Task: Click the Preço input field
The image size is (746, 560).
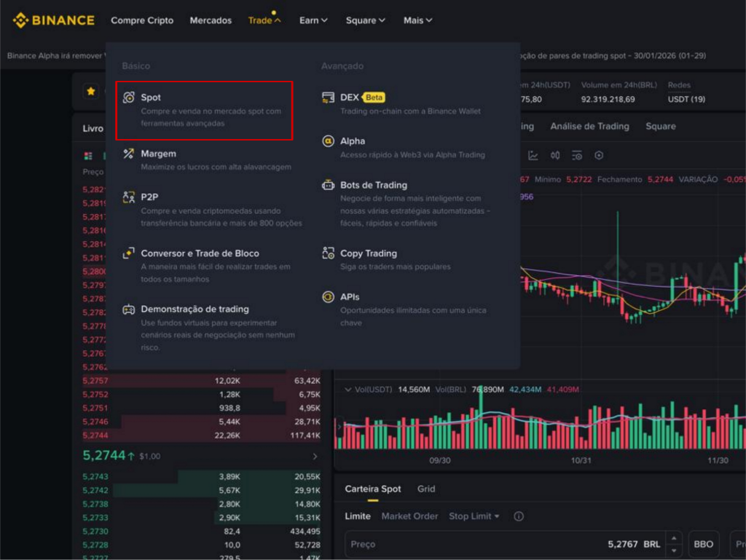Action: 506,544
